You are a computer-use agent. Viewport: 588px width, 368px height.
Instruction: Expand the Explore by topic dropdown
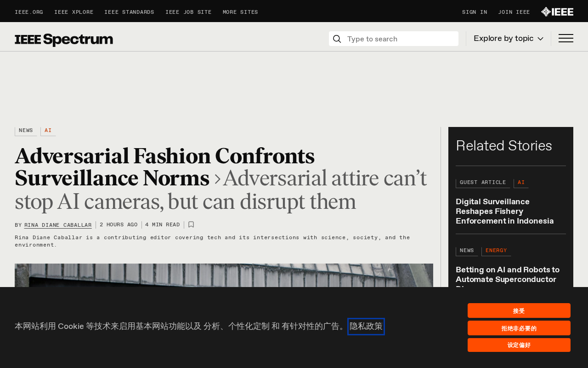coord(509,39)
